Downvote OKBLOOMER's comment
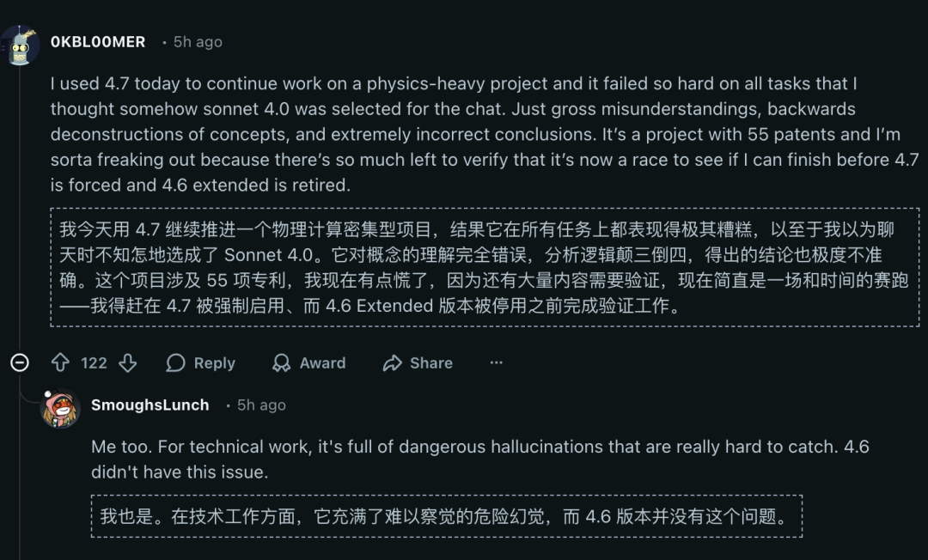 click(x=128, y=363)
